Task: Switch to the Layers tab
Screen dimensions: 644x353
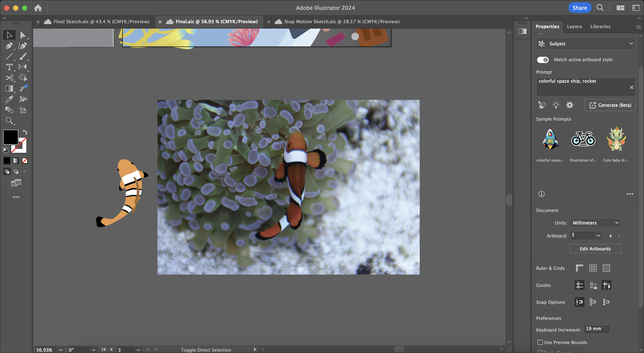Action: tap(574, 27)
